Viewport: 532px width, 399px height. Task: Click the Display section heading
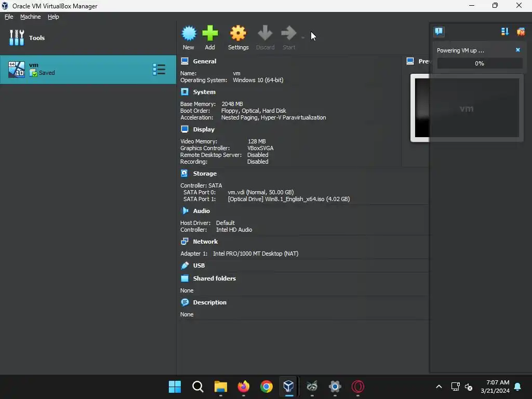(x=204, y=129)
